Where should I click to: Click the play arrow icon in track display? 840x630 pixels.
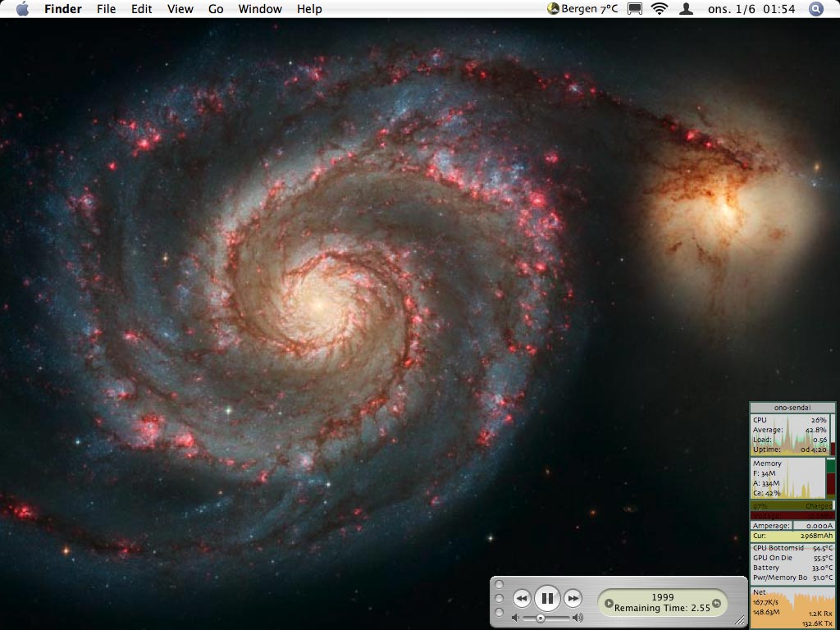tap(609, 603)
